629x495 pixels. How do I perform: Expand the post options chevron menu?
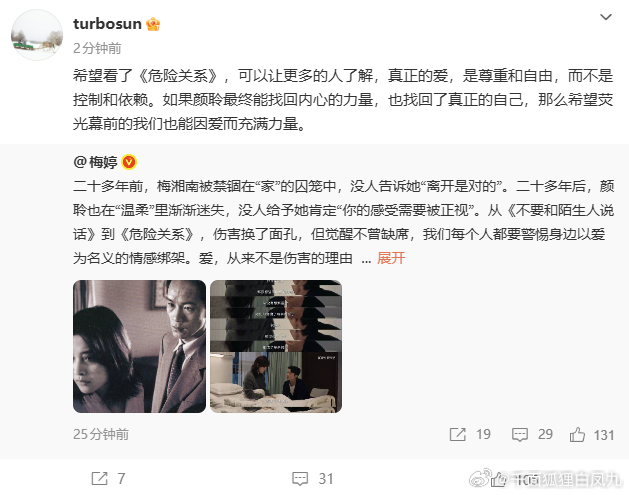click(605, 17)
